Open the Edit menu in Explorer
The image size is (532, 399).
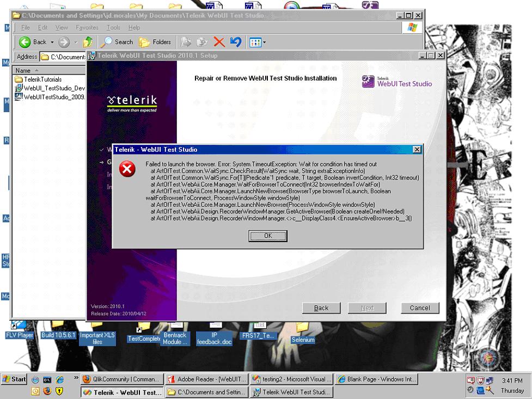(43, 27)
